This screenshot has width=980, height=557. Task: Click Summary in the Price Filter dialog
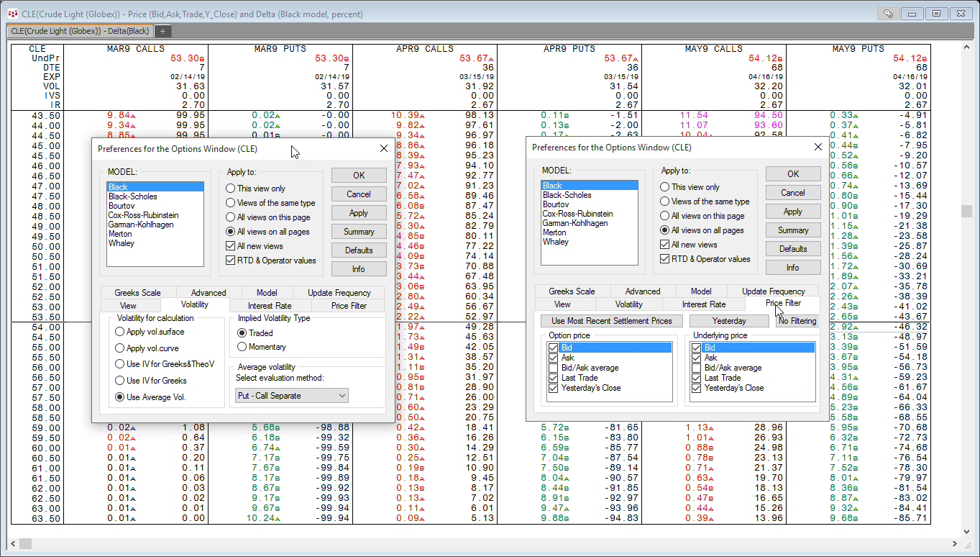(x=793, y=230)
